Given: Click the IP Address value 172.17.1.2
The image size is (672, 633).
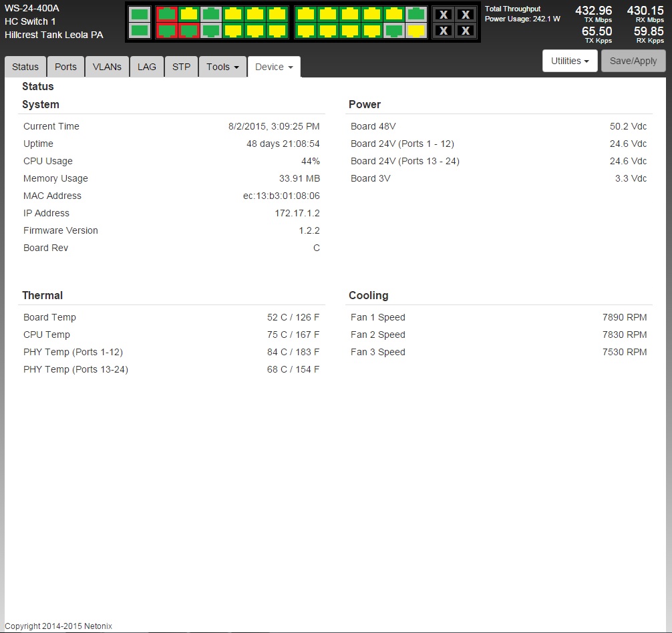Looking at the screenshot, I should coord(297,213).
